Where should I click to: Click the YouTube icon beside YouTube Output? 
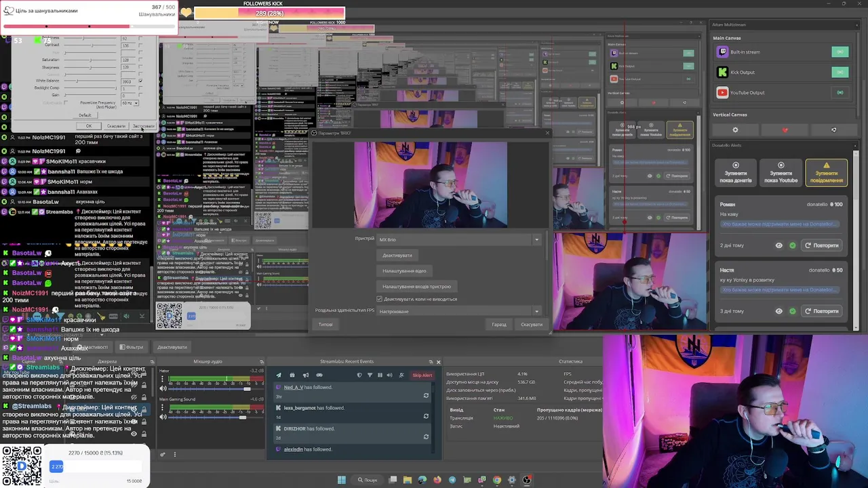722,93
